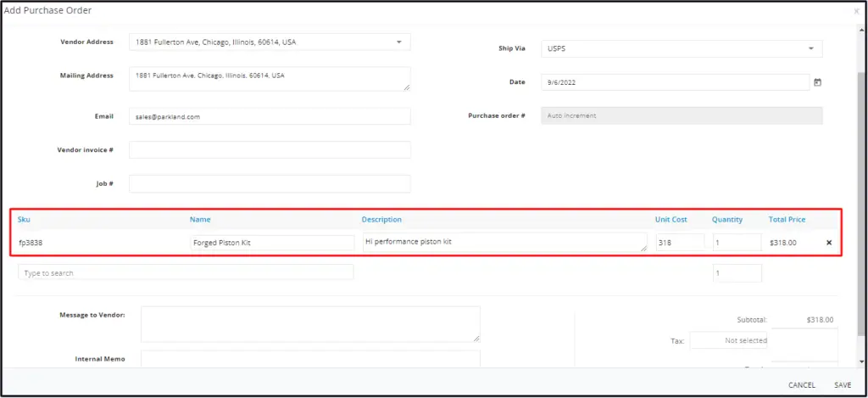Sort by Sku column header
Screen dimensions: 868x398
(x=24, y=220)
